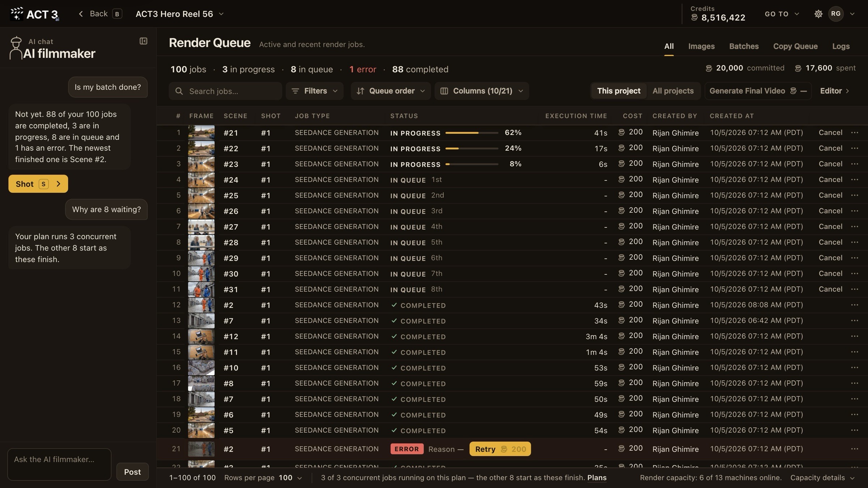Click the AI filmmaker avatar icon

pos(16,48)
